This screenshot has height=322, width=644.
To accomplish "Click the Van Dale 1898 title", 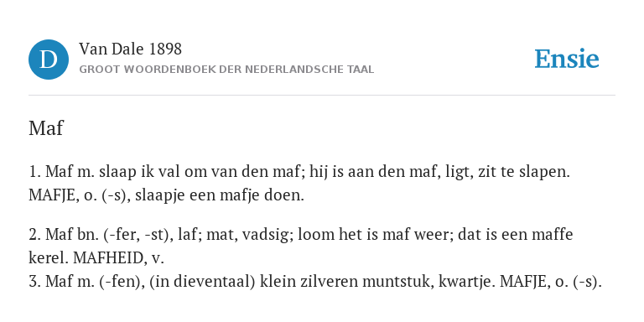I will click(x=130, y=49).
